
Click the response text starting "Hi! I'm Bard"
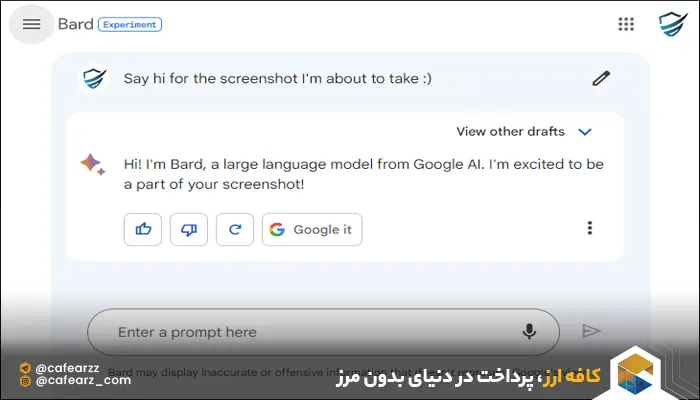[x=363, y=174]
